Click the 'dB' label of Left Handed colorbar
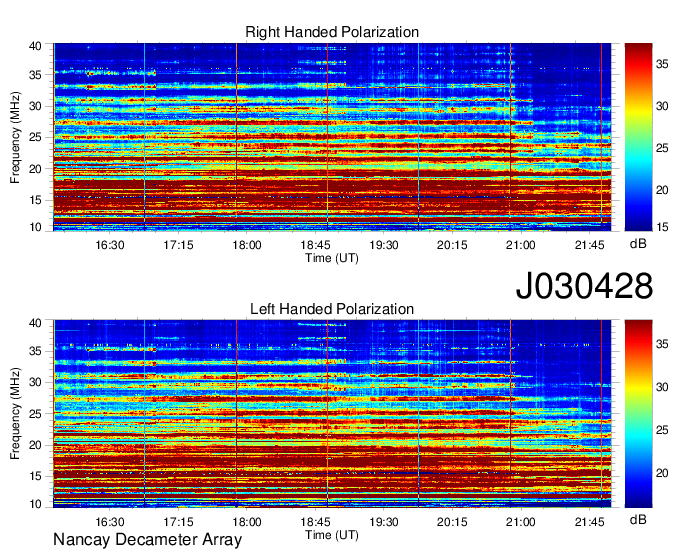Screen dimensions: 680x552 638,520
